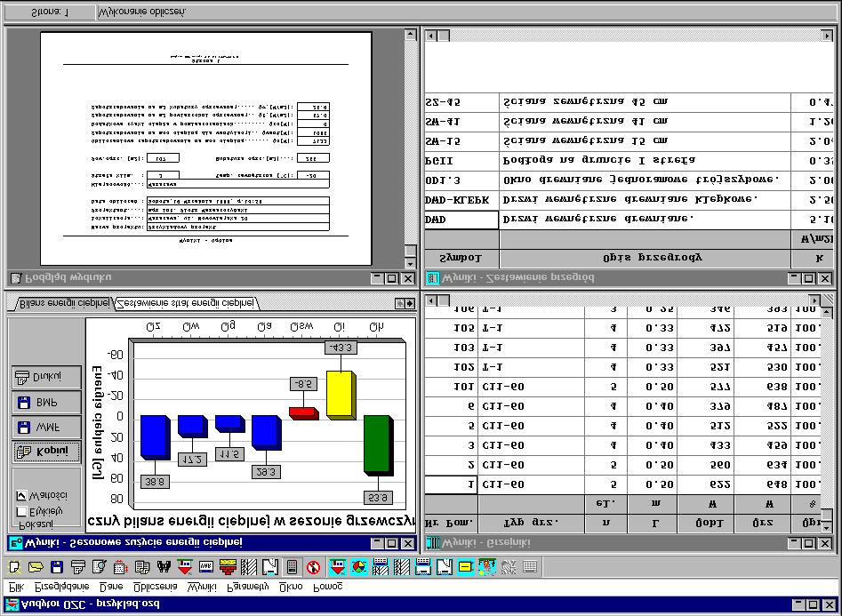
Task: Click right arrow of Grzejniki horizontal scrollbar
Action: click(815, 300)
